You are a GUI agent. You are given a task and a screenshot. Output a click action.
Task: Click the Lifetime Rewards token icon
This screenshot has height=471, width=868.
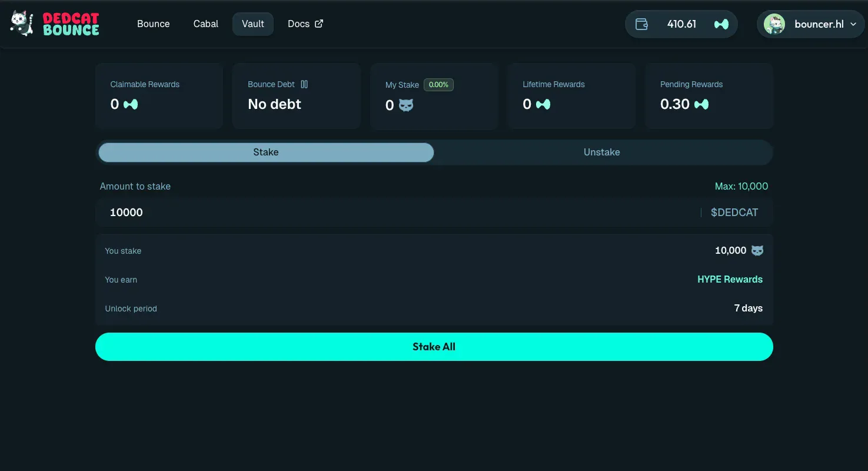click(543, 104)
